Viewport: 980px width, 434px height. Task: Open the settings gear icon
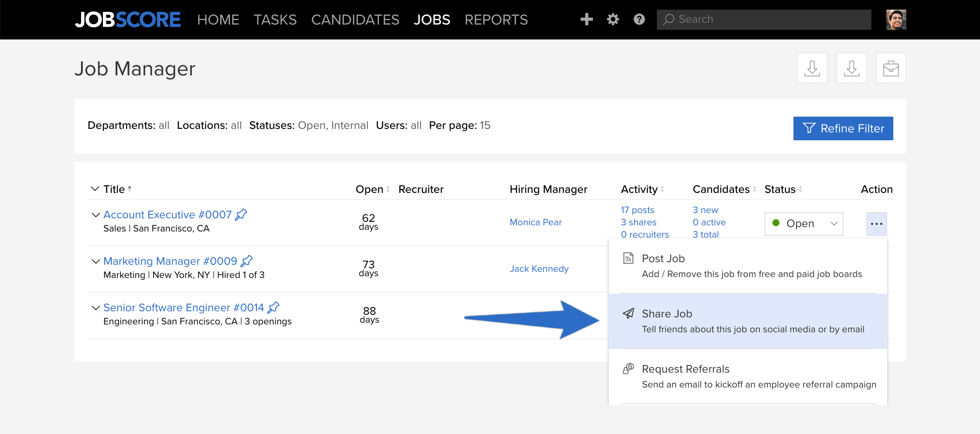tap(613, 19)
